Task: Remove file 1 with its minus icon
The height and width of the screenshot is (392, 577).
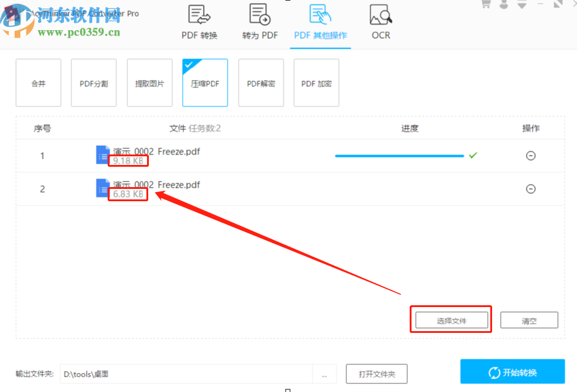Action: click(531, 156)
